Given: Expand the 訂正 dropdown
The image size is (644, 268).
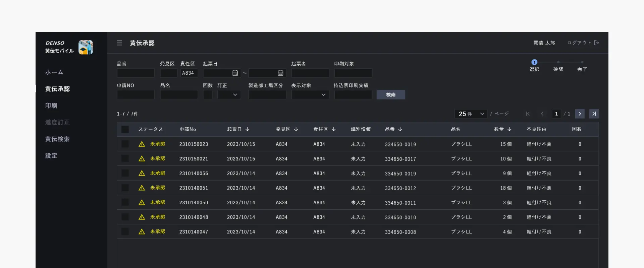Looking at the screenshot, I should (x=229, y=95).
